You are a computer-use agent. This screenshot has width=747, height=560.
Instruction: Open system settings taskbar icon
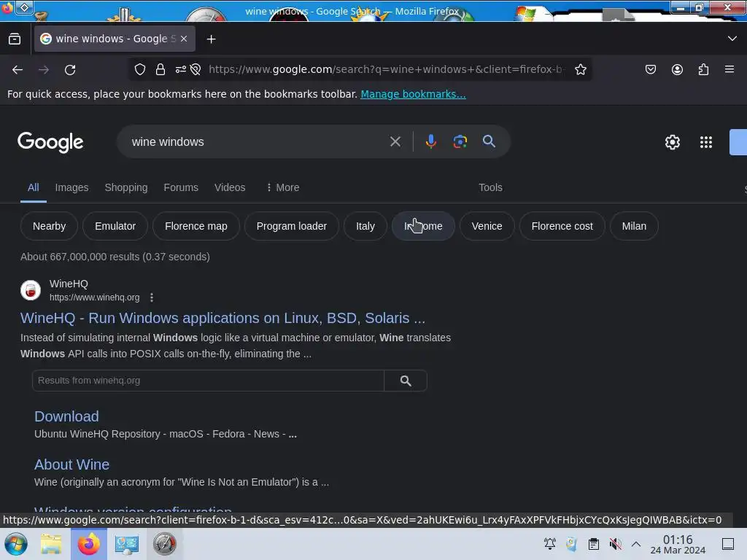click(x=127, y=544)
